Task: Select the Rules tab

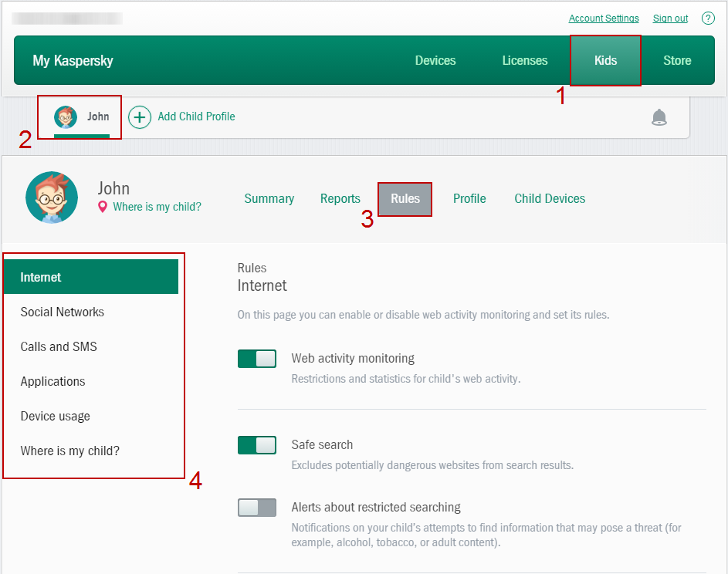Action: 405,199
